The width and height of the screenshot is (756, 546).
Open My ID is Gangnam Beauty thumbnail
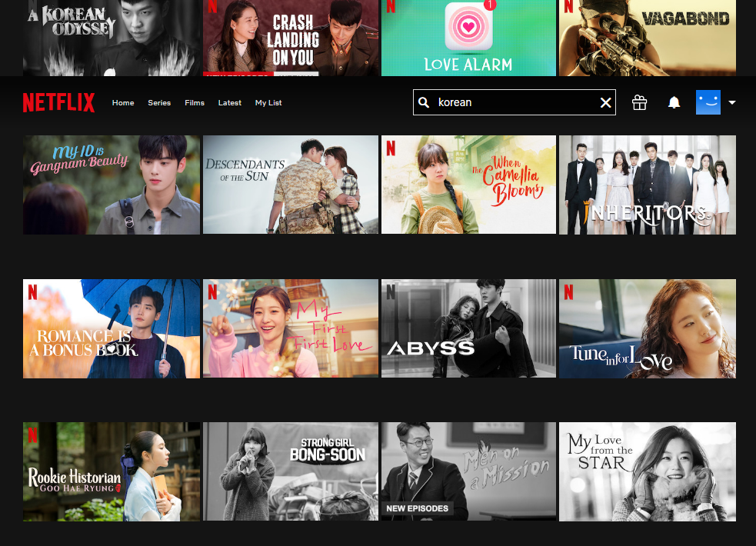(112, 185)
